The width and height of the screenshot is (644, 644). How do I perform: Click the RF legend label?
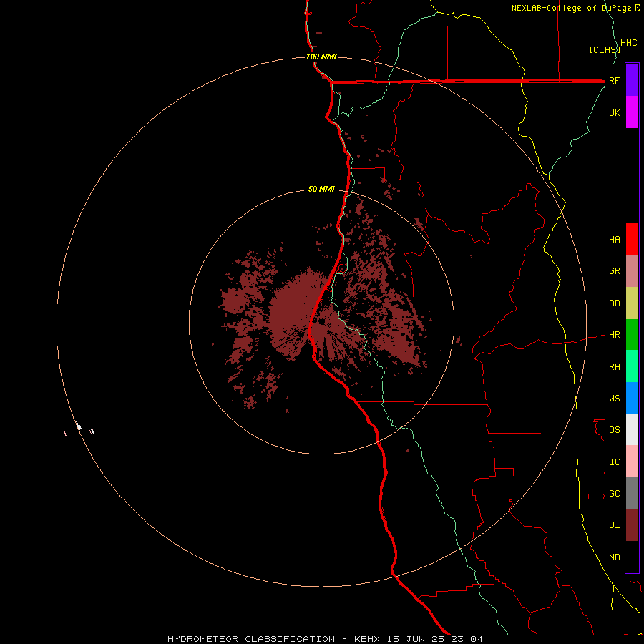[614, 80]
